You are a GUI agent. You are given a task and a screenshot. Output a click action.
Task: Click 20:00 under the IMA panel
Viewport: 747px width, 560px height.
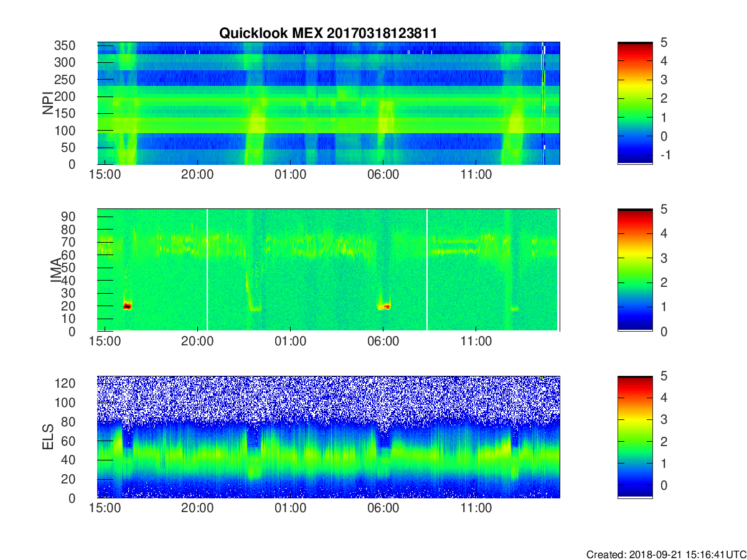click(x=197, y=342)
